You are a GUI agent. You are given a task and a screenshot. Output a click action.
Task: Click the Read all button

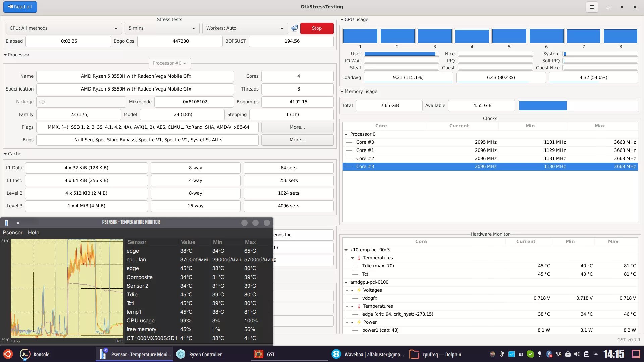pos(20,7)
